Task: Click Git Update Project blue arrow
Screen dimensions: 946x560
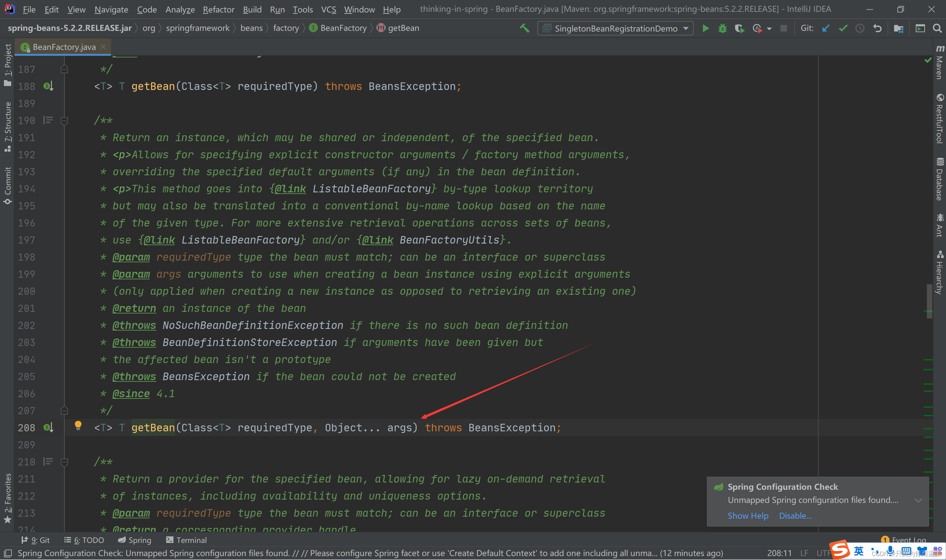Action: (x=825, y=28)
